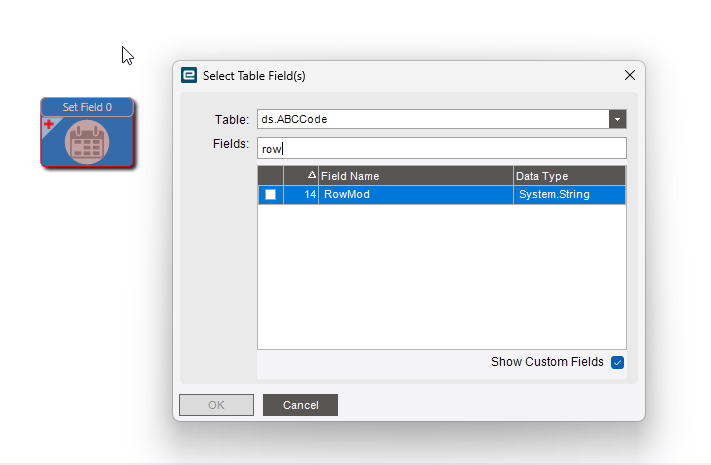The height and width of the screenshot is (465, 711).
Task: Click the Epicor logo icon in dialog title
Action: [189, 75]
